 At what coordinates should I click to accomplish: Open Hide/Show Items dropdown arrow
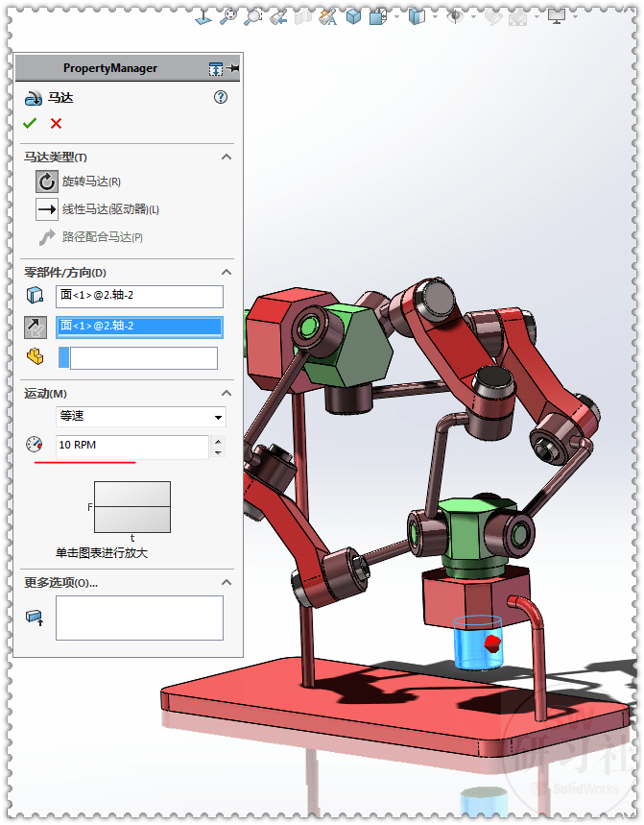[474, 17]
